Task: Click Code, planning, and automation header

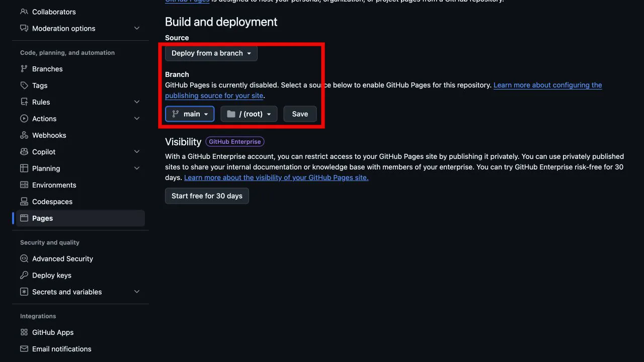Action: (67, 53)
